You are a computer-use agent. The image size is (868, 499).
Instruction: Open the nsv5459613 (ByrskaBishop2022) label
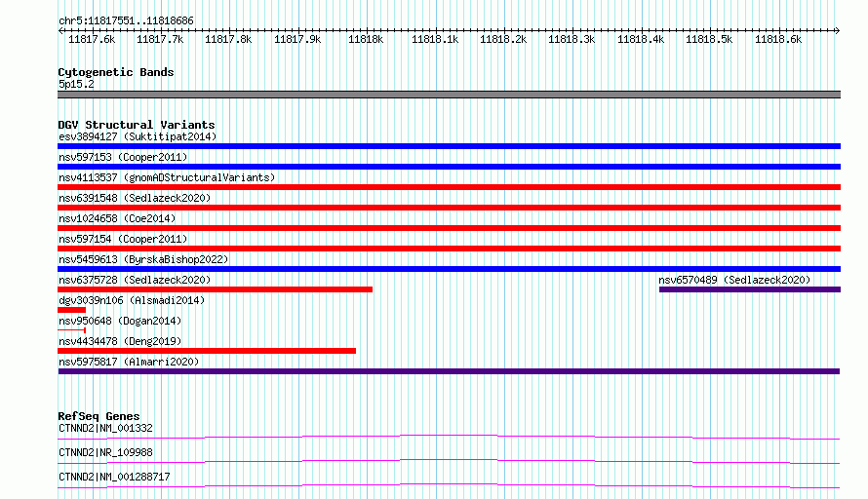143,259
